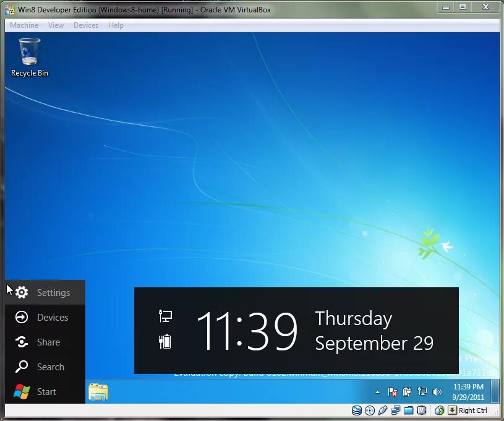The width and height of the screenshot is (504, 421).
Task: Click VirtualBox optical disc indicator
Action: click(370, 410)
